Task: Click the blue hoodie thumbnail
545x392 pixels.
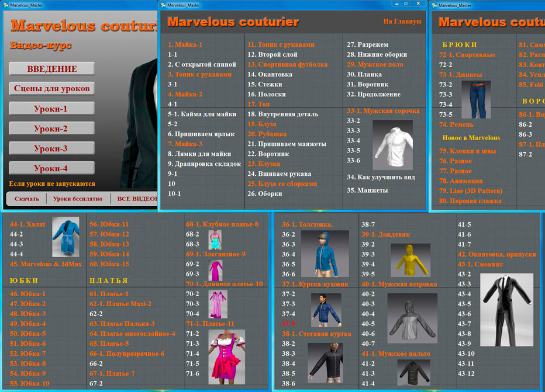Action: (x=325, y=254)
